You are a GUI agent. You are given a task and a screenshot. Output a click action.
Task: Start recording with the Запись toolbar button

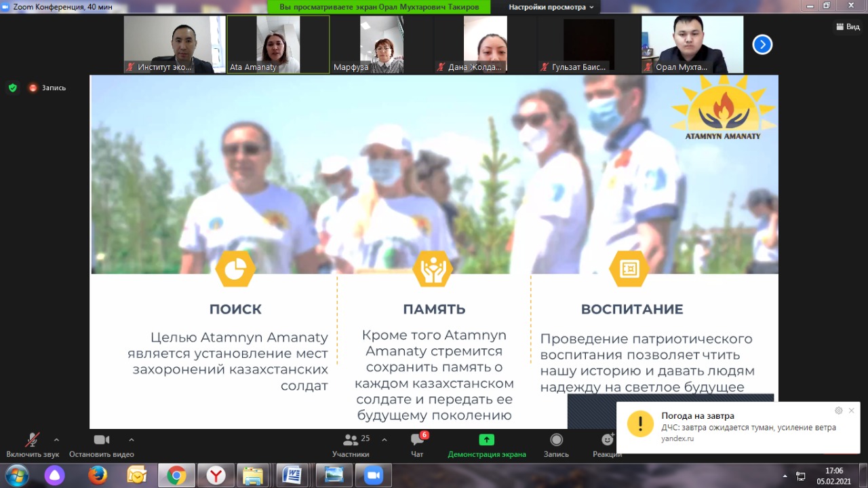click(x=556, y=445)
